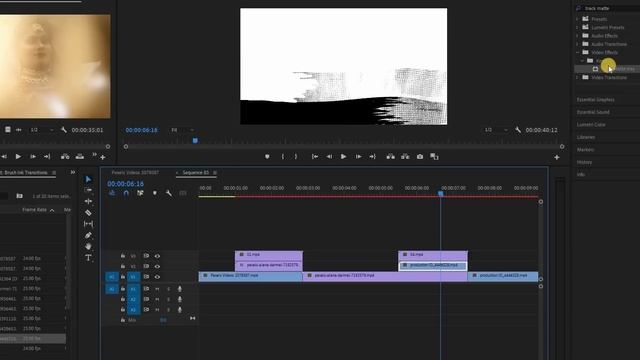Screen dimensions: 640x360
Task: Click Overwrite in Source monitor
Action: [80, 157]
